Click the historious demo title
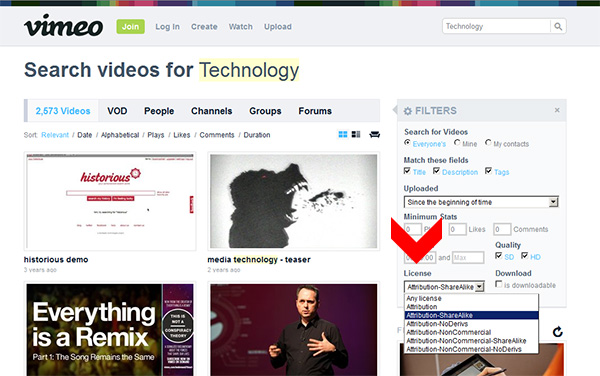This screenshot has width=600, height=376. [56, 260]
